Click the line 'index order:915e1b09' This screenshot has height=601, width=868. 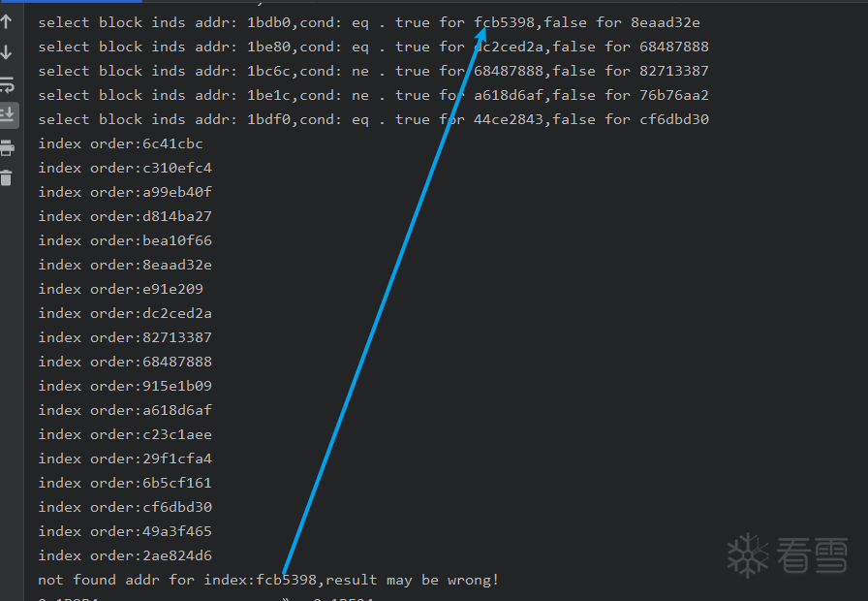pyautogui.click(x=125, y=386)
